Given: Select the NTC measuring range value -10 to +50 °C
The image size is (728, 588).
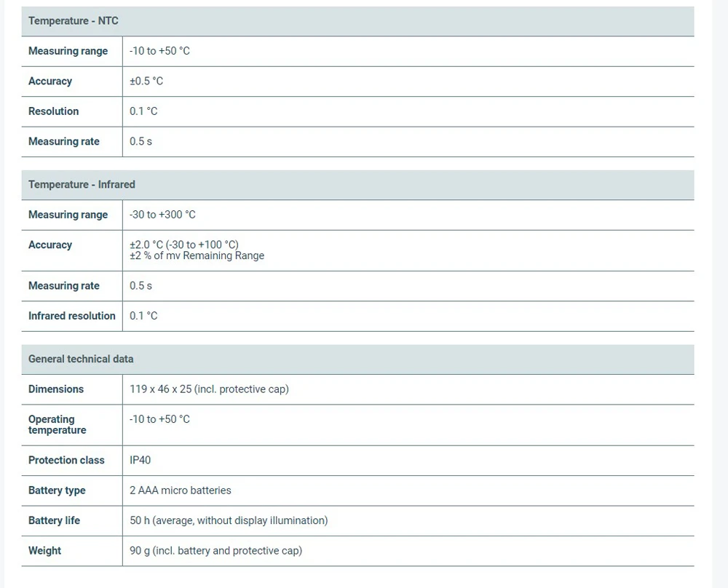Looking at the screenshot, I should pyautogui.click(x=159, y=51).
